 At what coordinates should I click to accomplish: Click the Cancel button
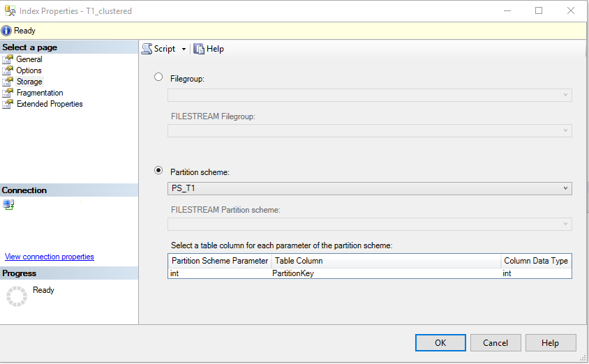[x=495, y=343]
